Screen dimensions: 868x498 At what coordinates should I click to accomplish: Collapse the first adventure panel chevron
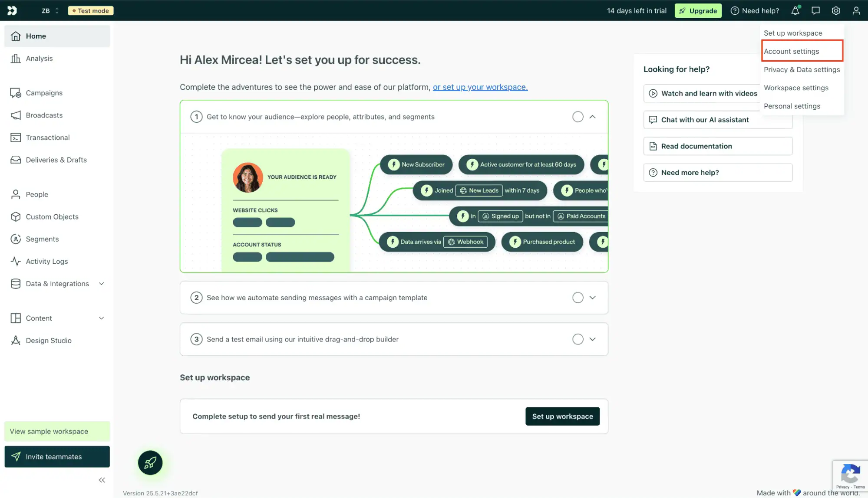pos(592,116)
